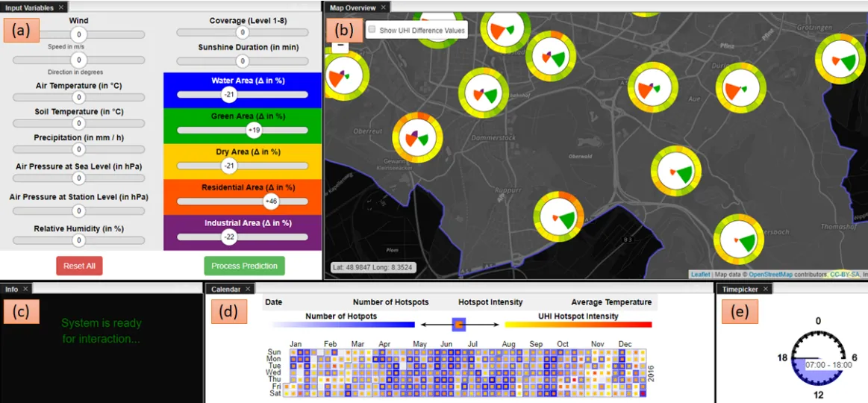
Task: Click the Air Temperature slider handle
Action: [x=78, y=97]
